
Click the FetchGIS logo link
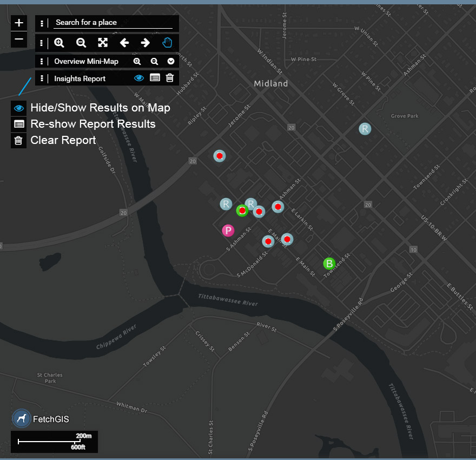pyautogui.click(x=22, y=418)
